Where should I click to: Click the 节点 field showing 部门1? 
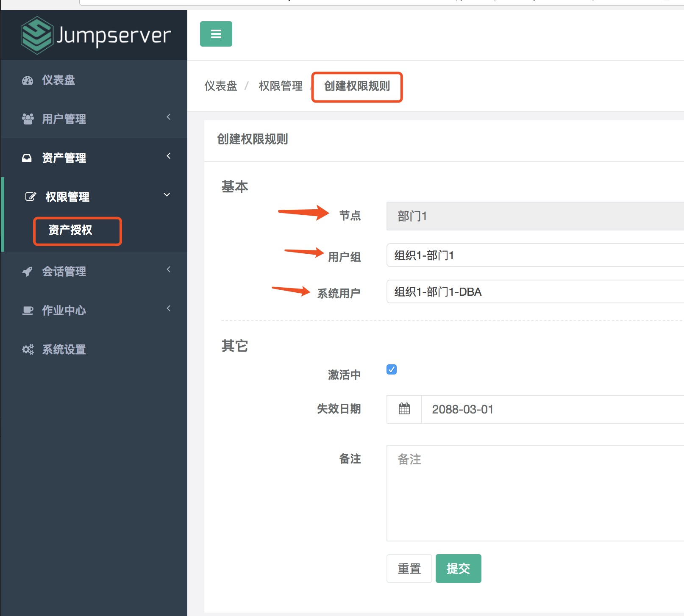tap(535, 216)
